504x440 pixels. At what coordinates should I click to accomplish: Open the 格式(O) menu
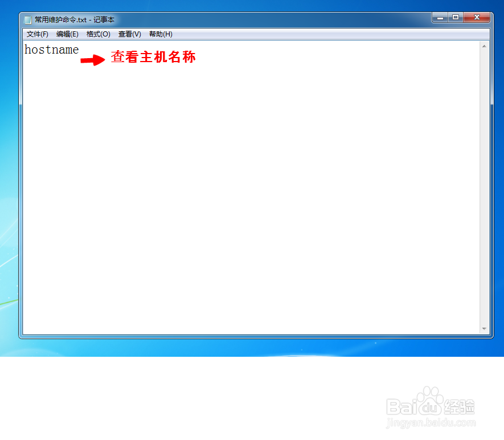click(98, 34)
